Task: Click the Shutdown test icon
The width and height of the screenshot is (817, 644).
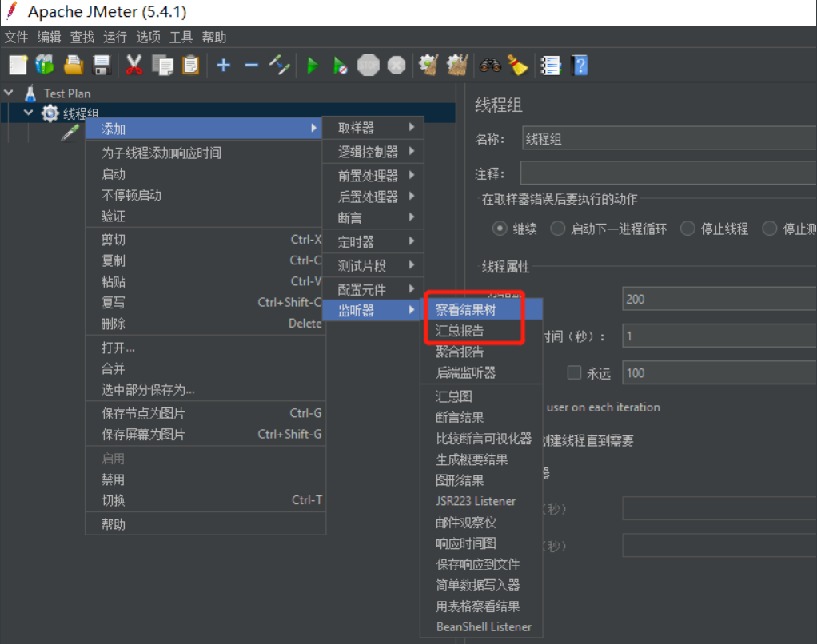Action: pos(397,65)
